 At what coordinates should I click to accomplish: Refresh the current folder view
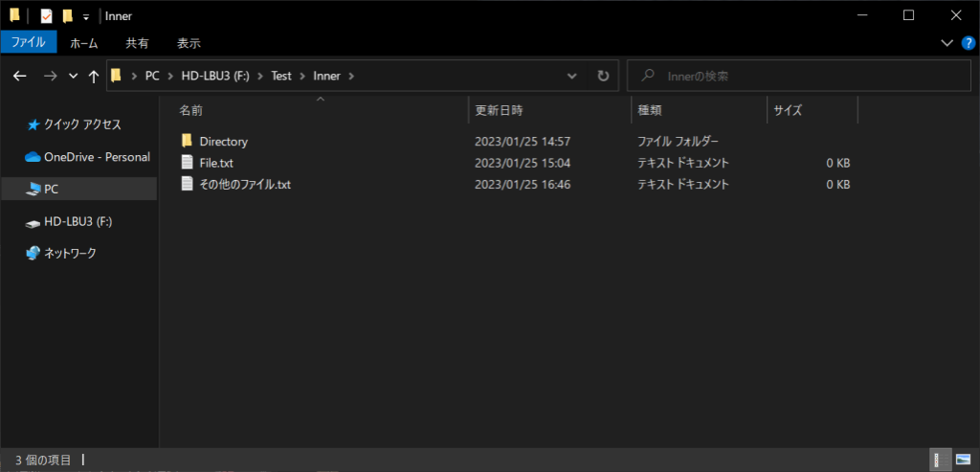tap(603, 77)
